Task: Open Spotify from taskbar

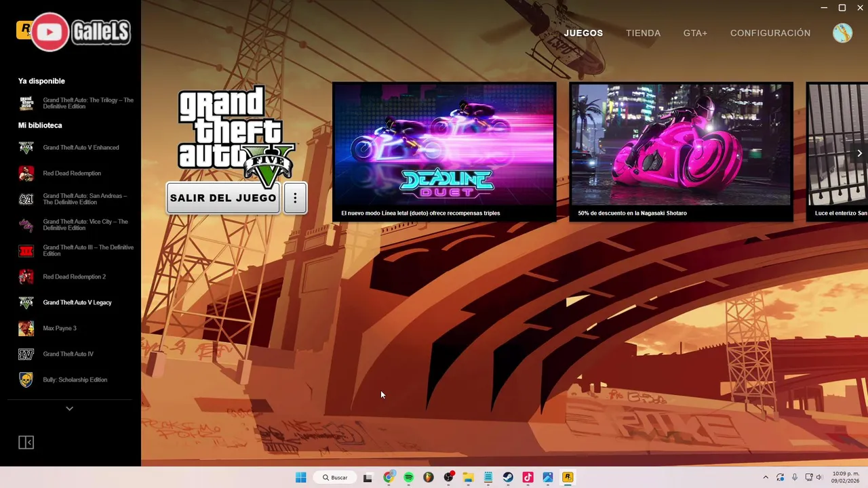Action: 409,477
